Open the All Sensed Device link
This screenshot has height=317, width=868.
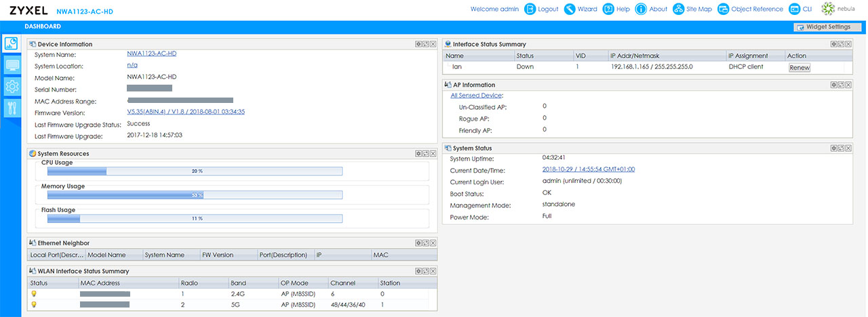pyautogui.click(x=477, y=96)
